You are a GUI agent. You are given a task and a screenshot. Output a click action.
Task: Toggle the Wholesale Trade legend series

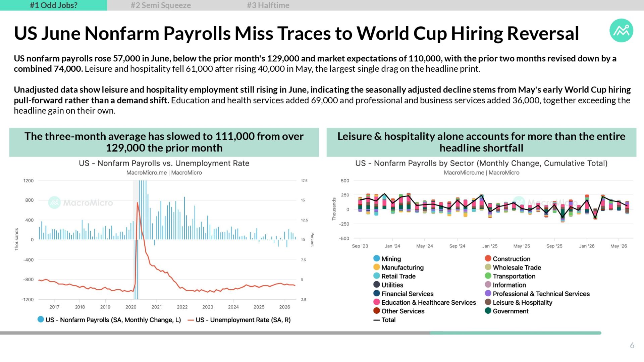click(513, 267)
